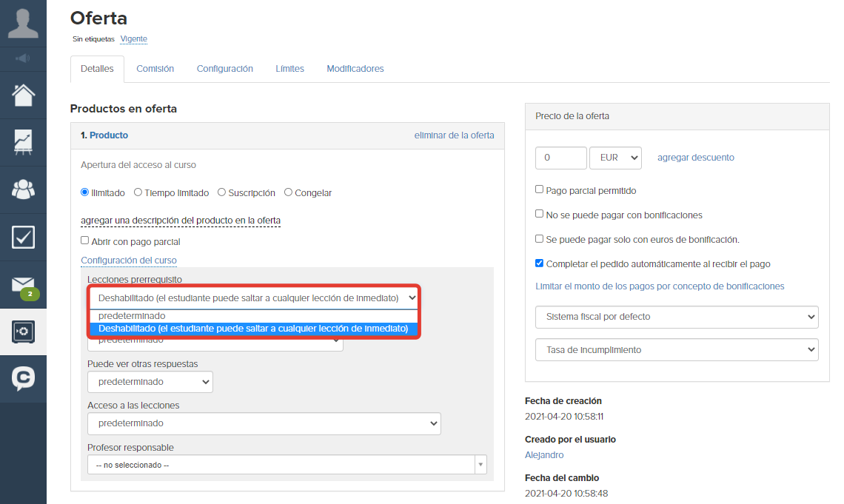Click the Vigente status link
Image resolution: width=844 pixels, height=504 pixels.
click(x=133, y=38)
